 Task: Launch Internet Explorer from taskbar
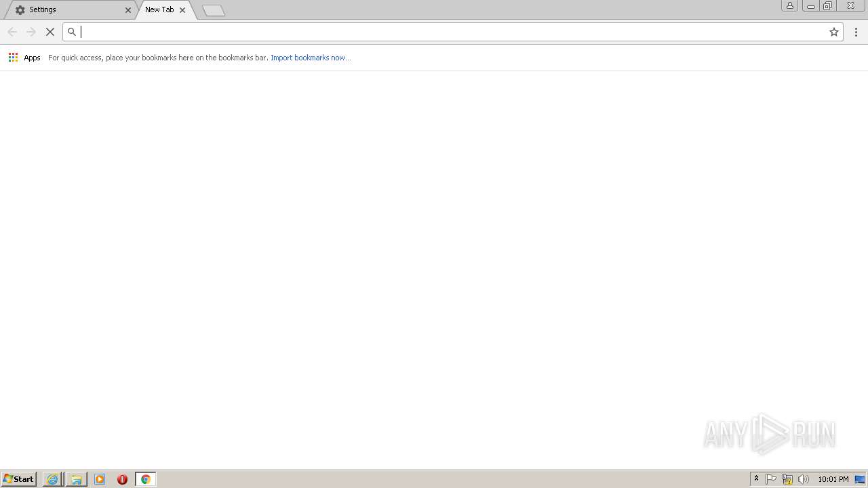52,479
